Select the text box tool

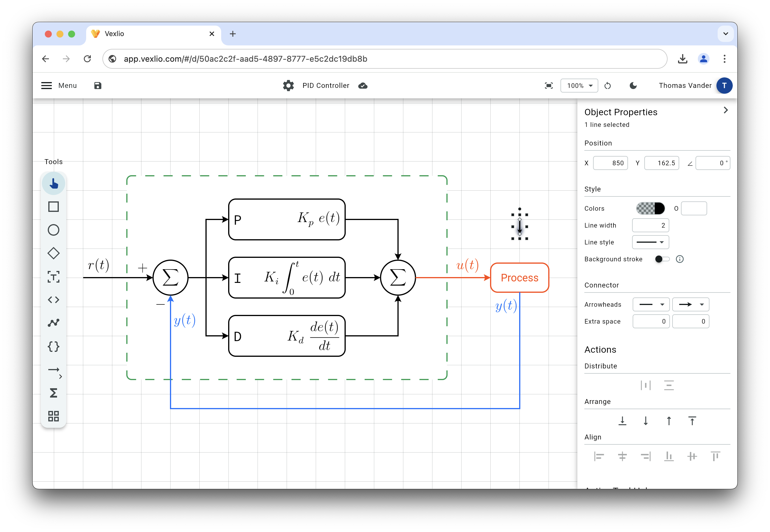click(x=53, y=277)
